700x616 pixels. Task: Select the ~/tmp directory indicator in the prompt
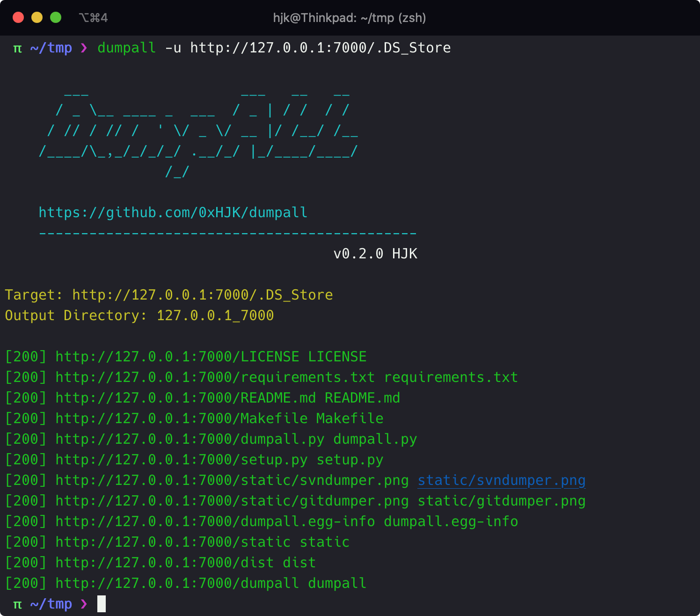tap(51, 48)
